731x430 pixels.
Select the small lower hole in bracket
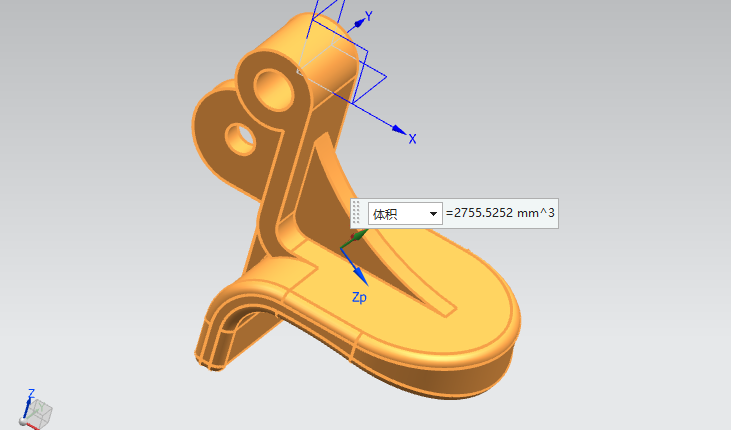[243, 137]
